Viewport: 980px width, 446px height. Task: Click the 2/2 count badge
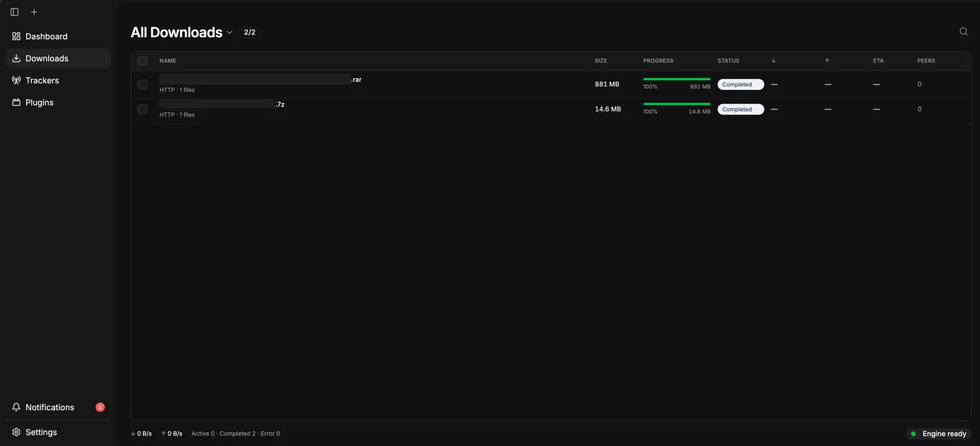250,32
